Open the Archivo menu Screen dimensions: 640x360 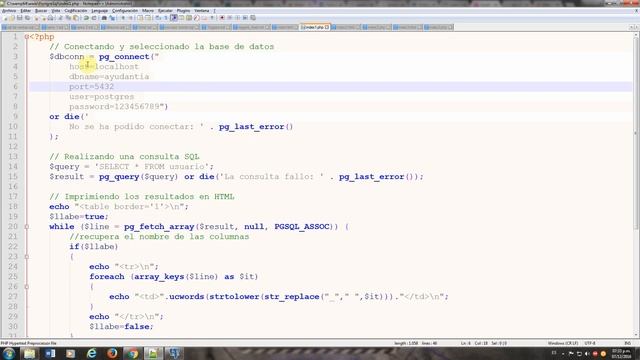tap(8, 11)
